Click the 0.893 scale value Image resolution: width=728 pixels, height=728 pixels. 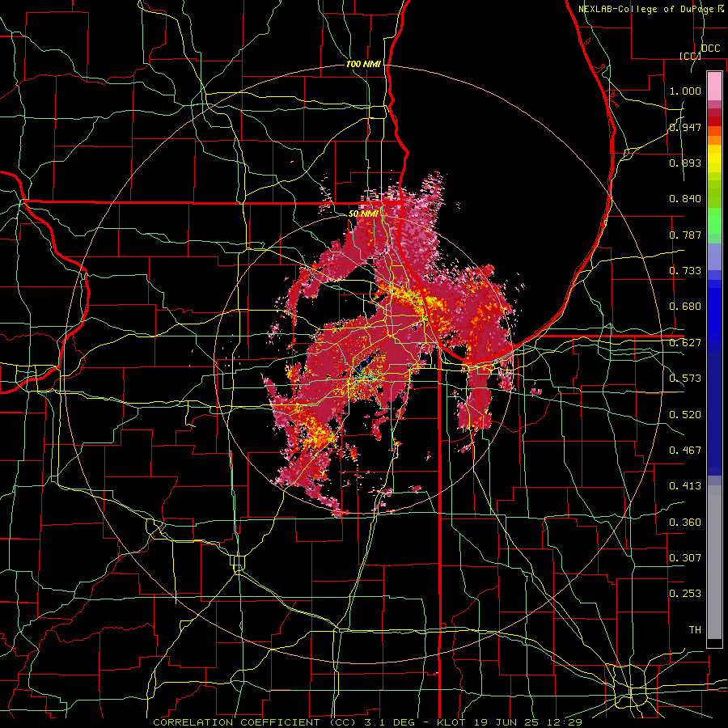point(685,163)
